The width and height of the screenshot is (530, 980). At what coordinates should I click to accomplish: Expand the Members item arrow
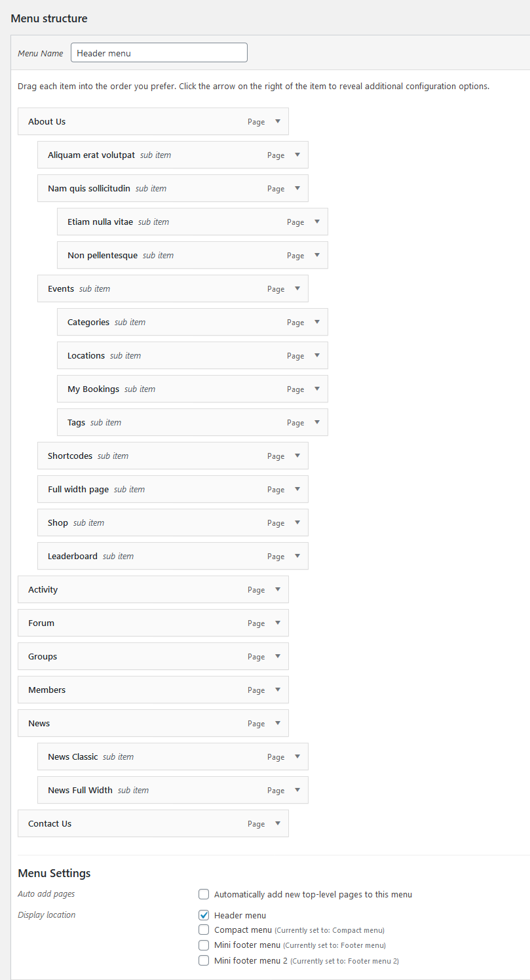[x=278, y=690]
